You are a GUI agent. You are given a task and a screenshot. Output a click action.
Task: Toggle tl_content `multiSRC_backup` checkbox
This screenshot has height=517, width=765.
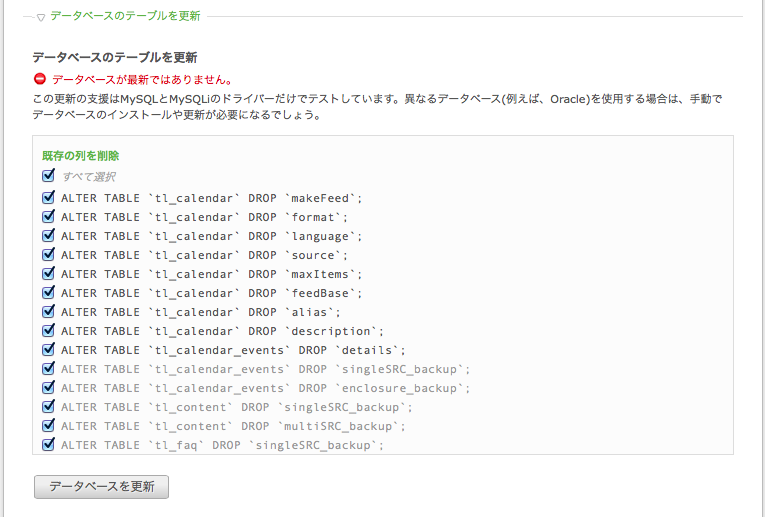coord(48,426)
